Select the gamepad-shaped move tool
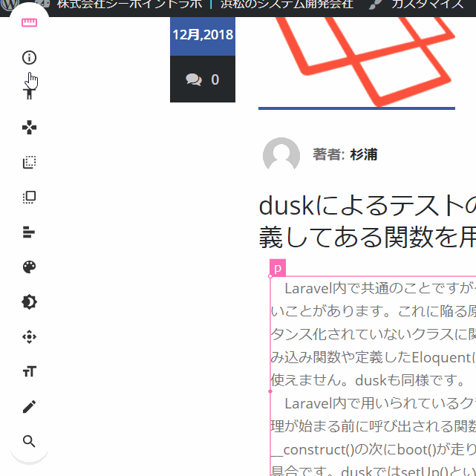 (x=29, y=128)
